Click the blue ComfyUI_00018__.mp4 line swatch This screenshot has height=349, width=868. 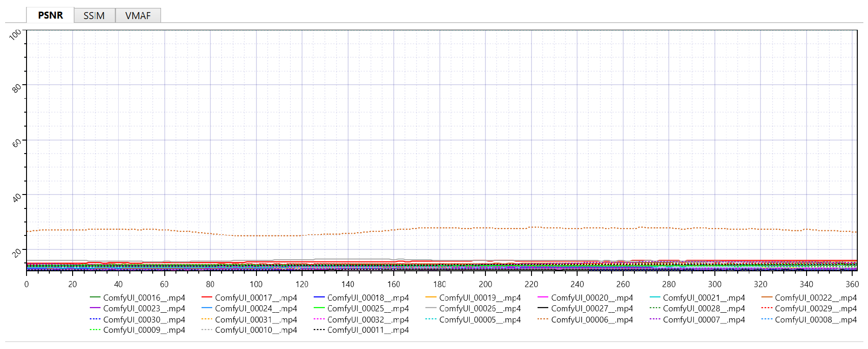[x=319, y=297]
